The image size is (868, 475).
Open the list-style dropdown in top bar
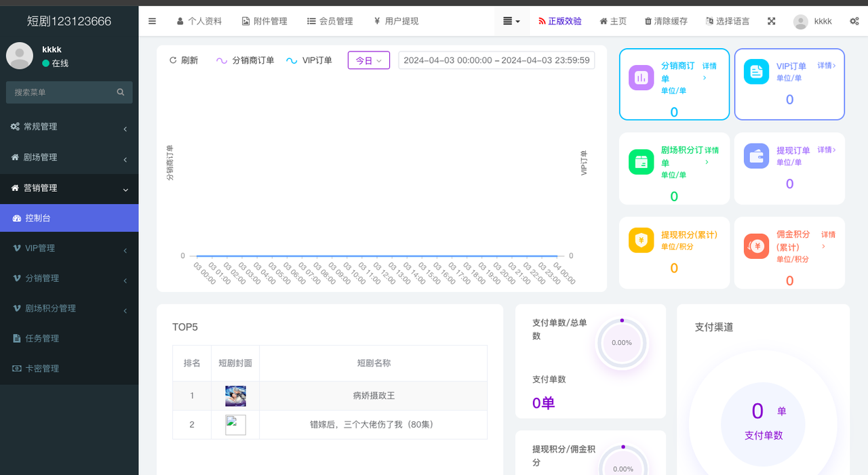pos(512,21)
